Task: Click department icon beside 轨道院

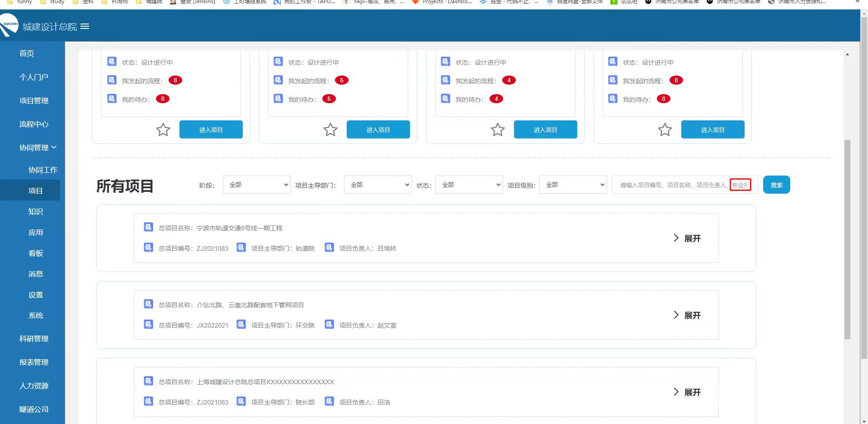Action: [241, 247]
